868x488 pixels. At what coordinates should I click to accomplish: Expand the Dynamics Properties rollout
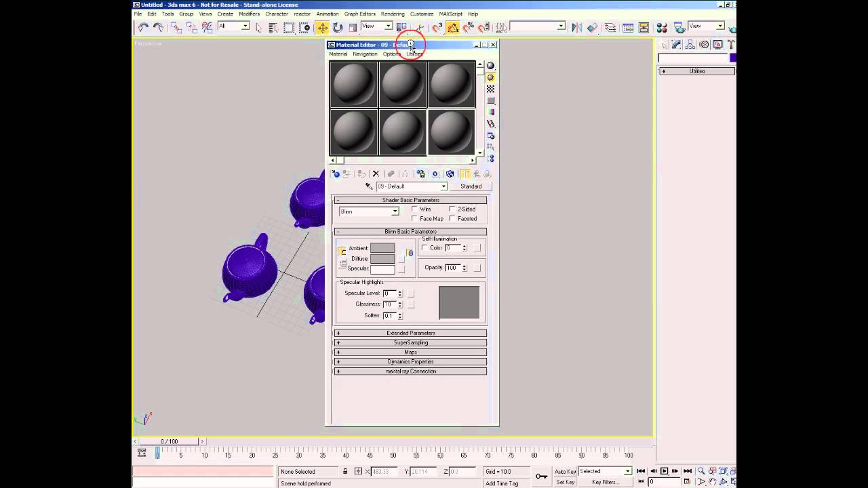(x=411, y=362)
